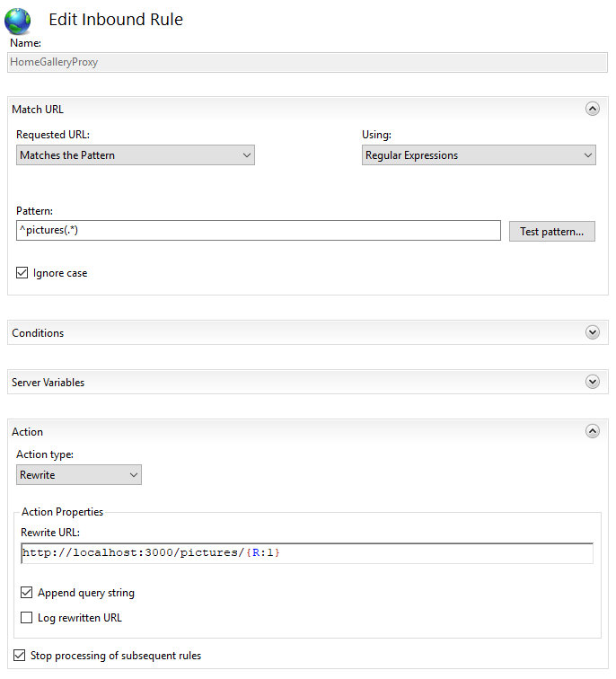Click the Conditions section header label
The height and width of the screenshot is (679, 616).
click(38, 333)
